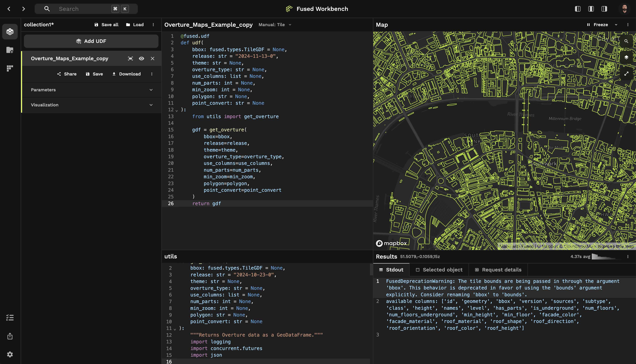Close the Overture_Maps_Example_copy UDF
Screen dimensions: 636x364
(152, 59)
